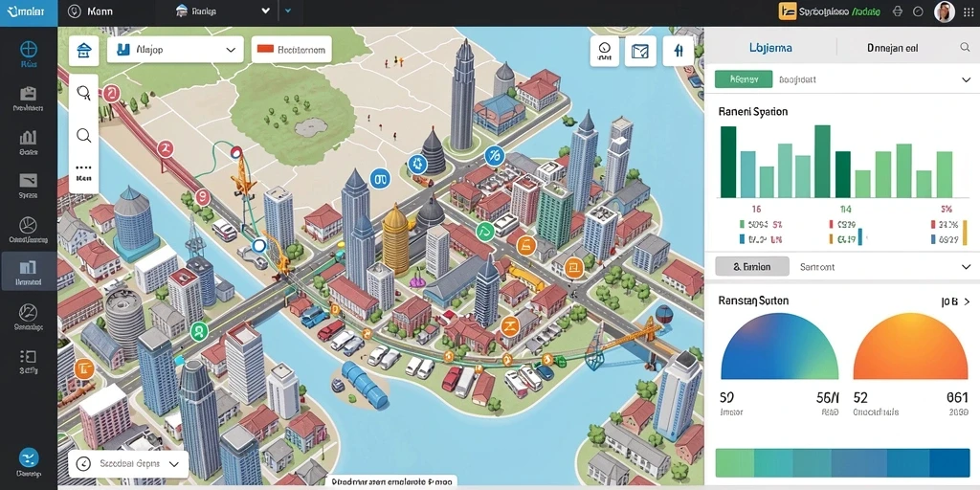Toggle the green Hienev pill button
This screenshot has height=490, width=980.
pyautogui.click(x=744, y=79)
